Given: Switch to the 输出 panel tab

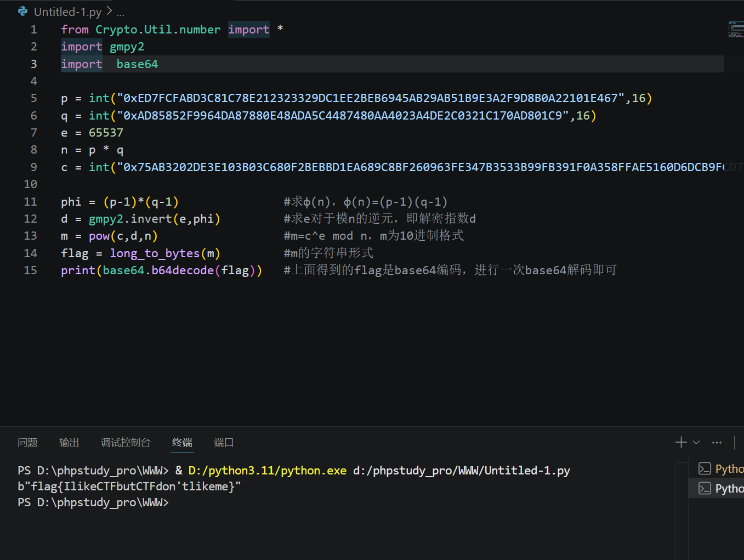Looking at the screenshot, I should click(69, 442).
